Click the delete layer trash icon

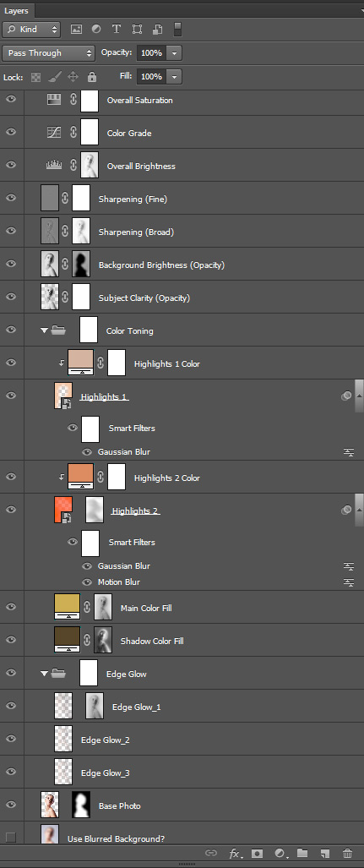point(347,853)
